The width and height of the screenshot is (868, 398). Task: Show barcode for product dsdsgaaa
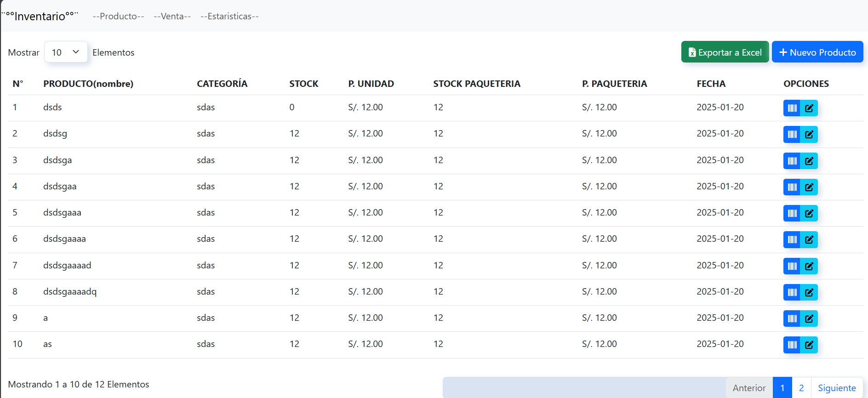(x=792, y=213)
